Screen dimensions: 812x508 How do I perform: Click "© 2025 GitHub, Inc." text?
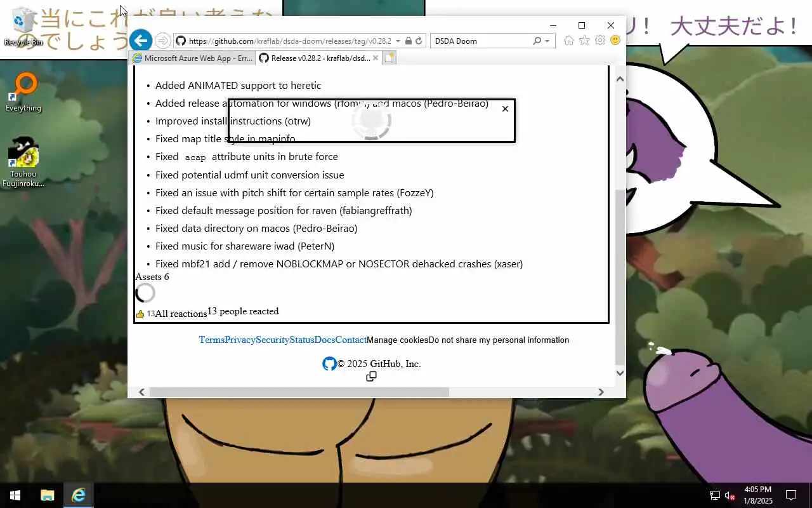tap(379, 364)
